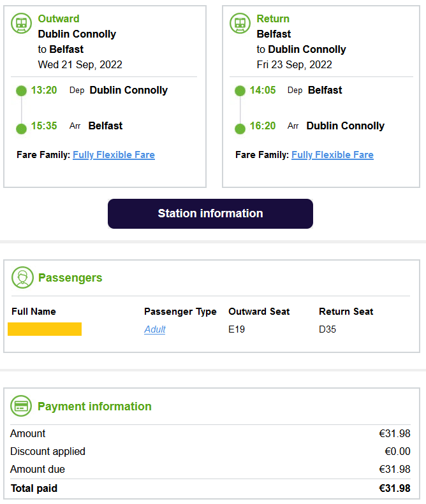Click the Payment information heading
The height and width of the screenshot is (504, 426).
coord(94,407)
